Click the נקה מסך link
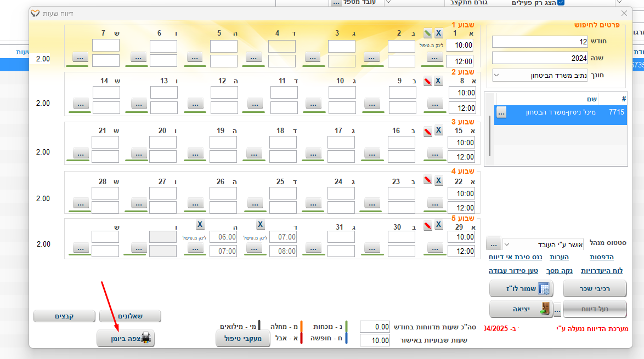Screen dimensions: 644x359 tap(559, 271)
